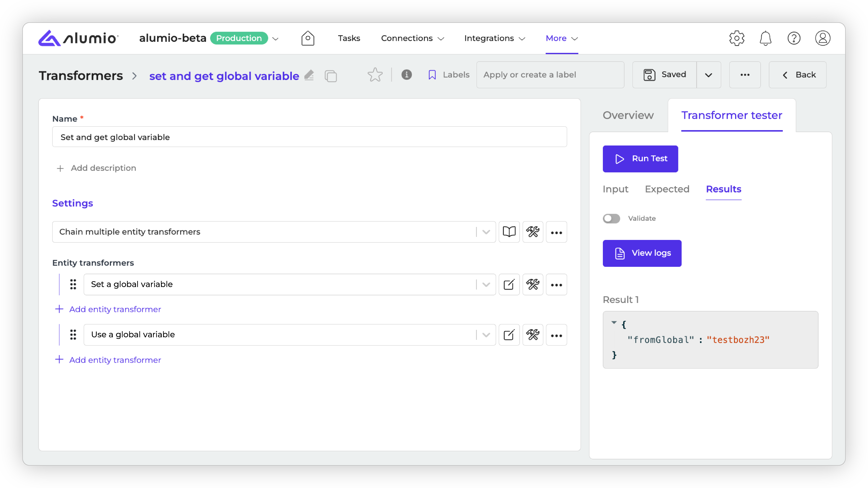Collapse the Result 1 JSON object
Viewport: 868px width, 488px height.
click(614, 323)
